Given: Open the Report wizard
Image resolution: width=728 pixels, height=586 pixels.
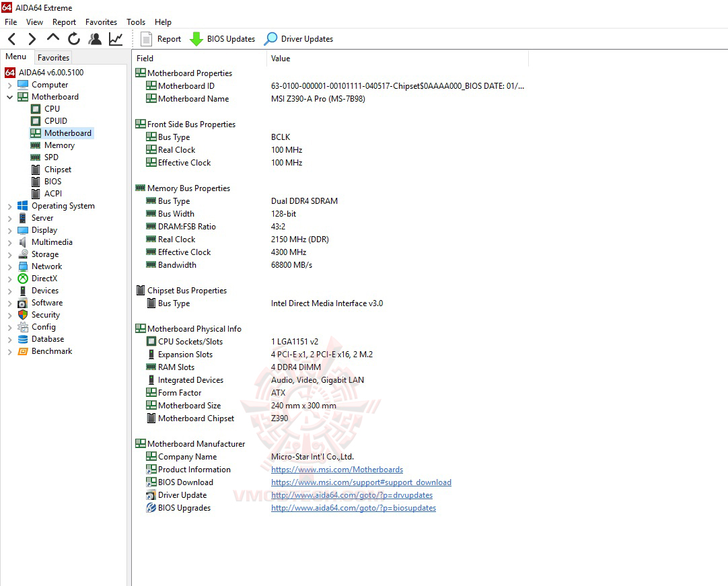Looking at the screenshot, I should click(x=161, y=39).
